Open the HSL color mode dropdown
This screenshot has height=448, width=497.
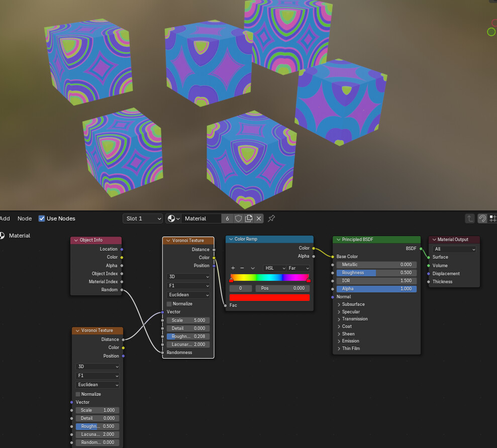click(274, 268)
